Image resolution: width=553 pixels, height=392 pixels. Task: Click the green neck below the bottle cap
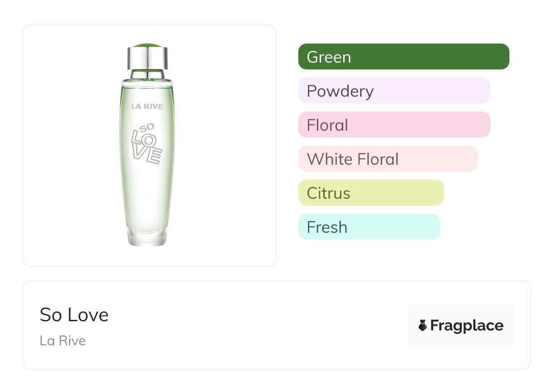(x=148, y=74)
